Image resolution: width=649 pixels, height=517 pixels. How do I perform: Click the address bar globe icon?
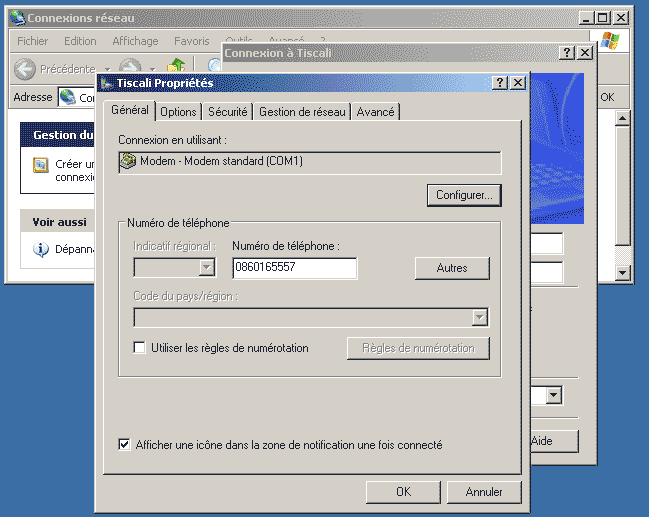(67, 97)
